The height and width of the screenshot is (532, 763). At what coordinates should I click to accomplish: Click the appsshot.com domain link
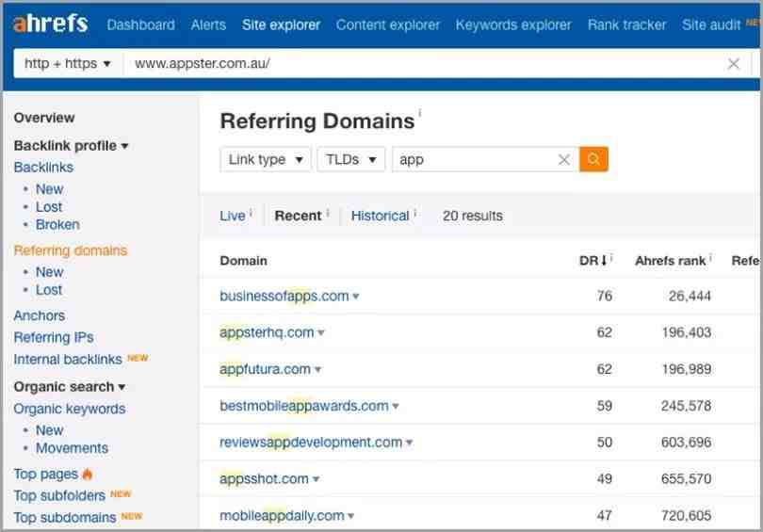click(x=265, y=479)
